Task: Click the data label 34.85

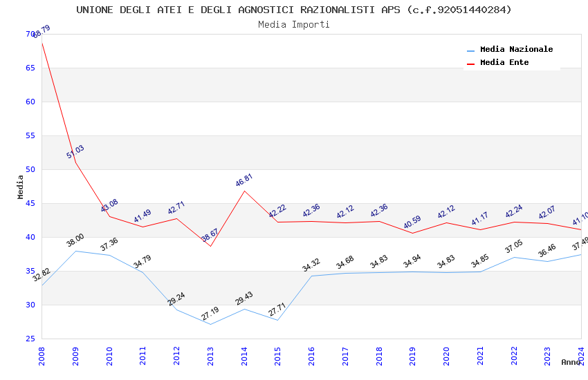Action: (480, 261)
